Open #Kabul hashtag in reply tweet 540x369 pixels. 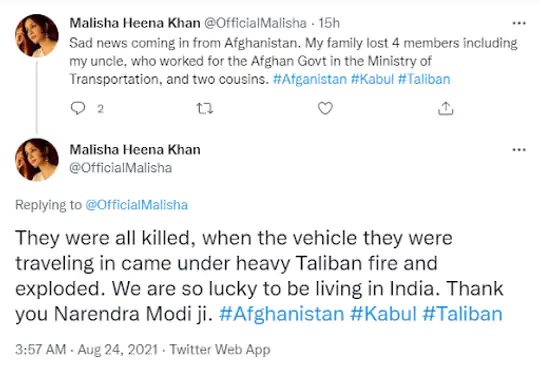pyautogui.click(x=383, y=314)
